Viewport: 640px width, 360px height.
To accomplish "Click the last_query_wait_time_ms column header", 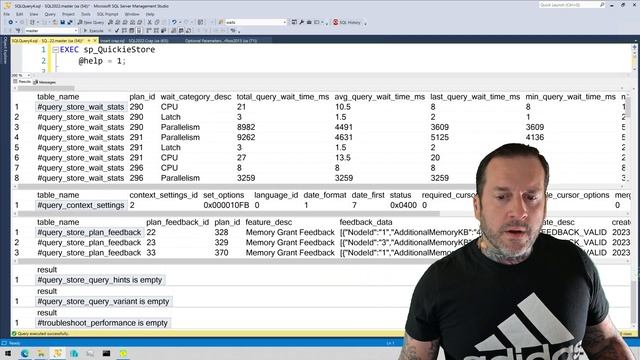I will 475,97.
